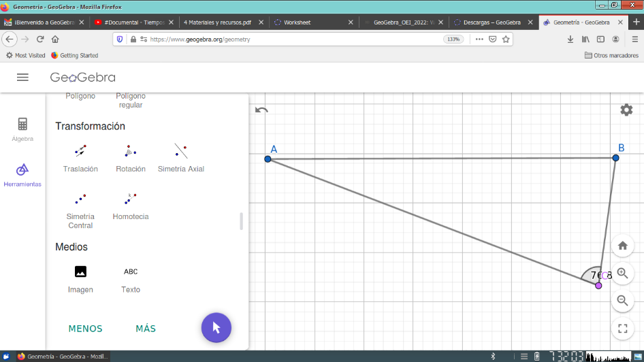The width and height of the screenshot is (644, 362).
Task: Zoom in on the canvas
Action: tap(623, 274)
